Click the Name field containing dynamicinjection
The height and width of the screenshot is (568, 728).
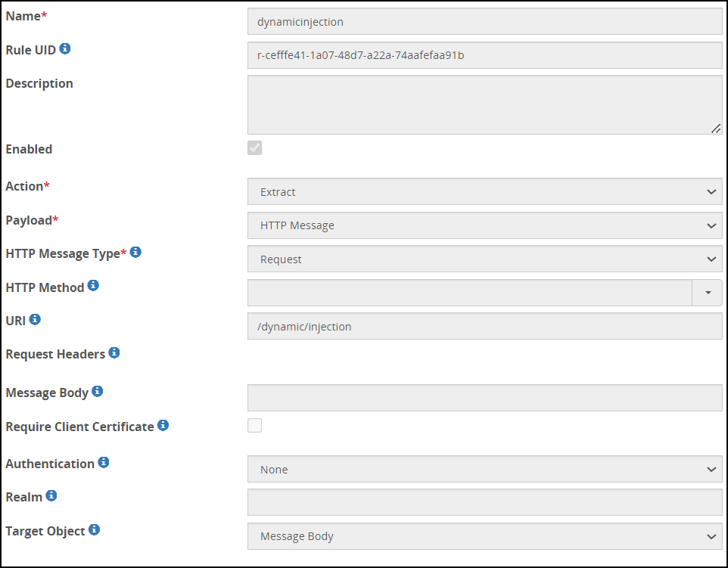(x=484, y=22)
